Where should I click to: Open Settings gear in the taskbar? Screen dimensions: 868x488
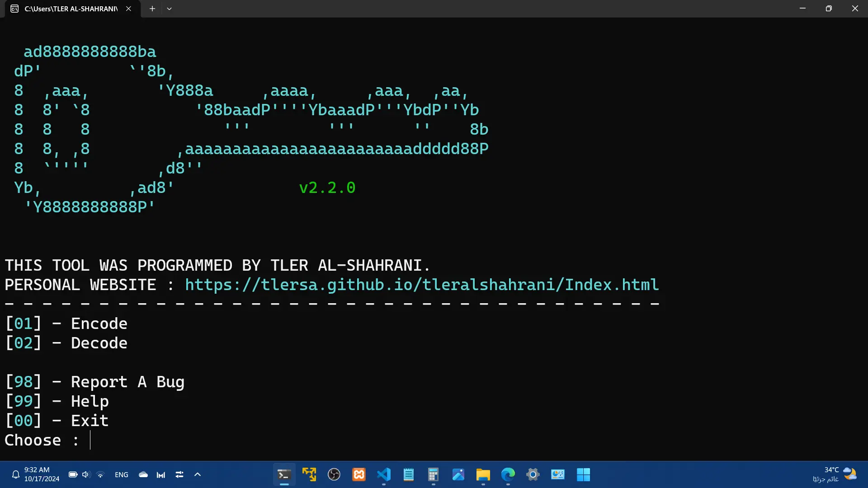tap(533, 474)
